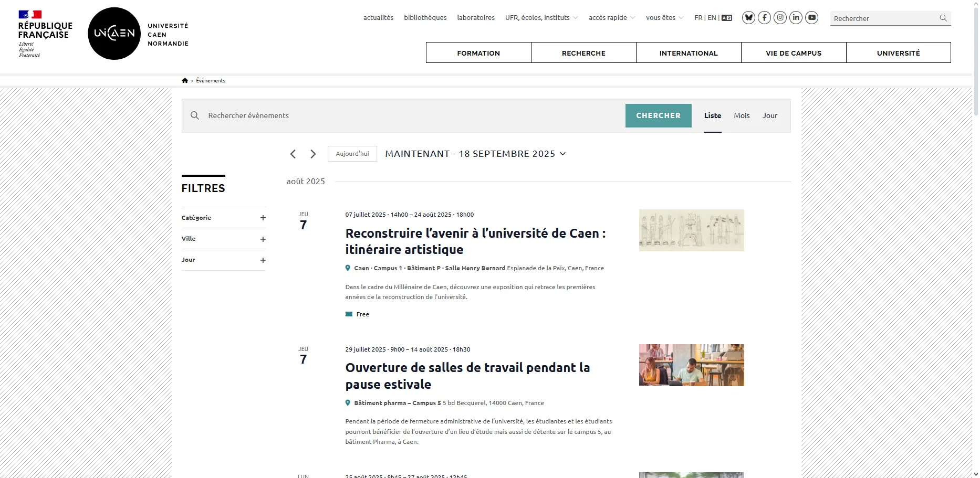Click the translation language icon
The height and width of the screenshot is (478, 980).
(x=727, y=18)
